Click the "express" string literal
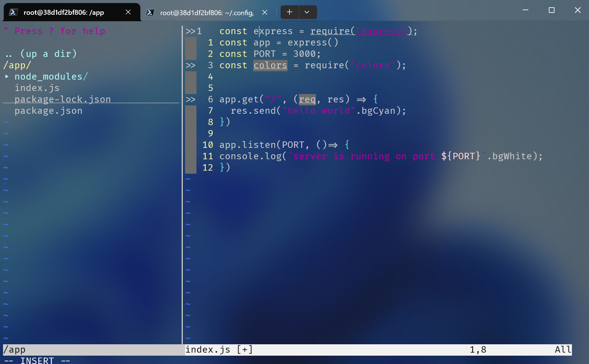 tap(381, 31)
